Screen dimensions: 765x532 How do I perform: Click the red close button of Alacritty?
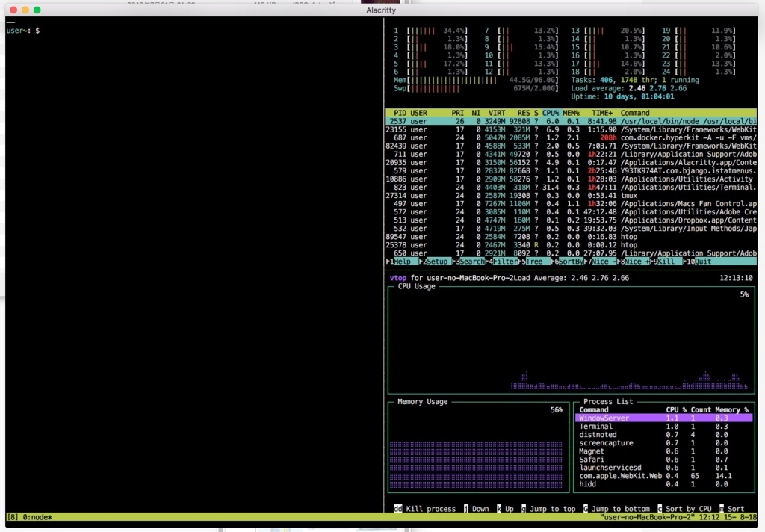coord(13,10)
